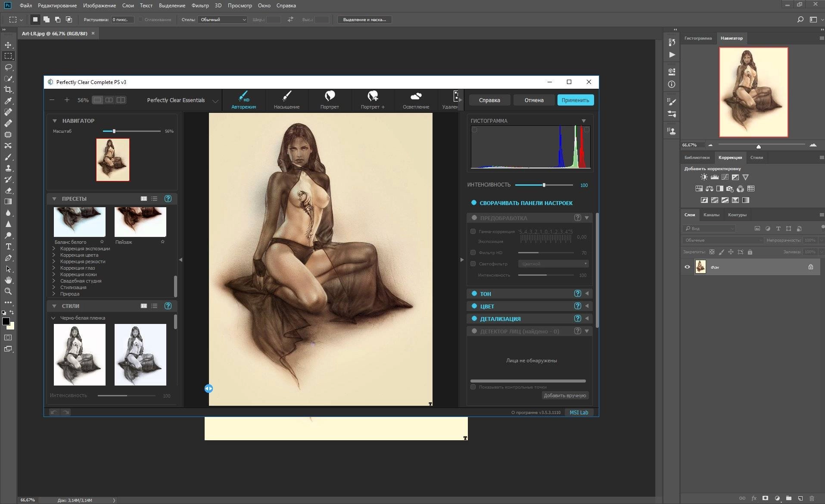Click the Выделение и маска button

pos(364,19)
